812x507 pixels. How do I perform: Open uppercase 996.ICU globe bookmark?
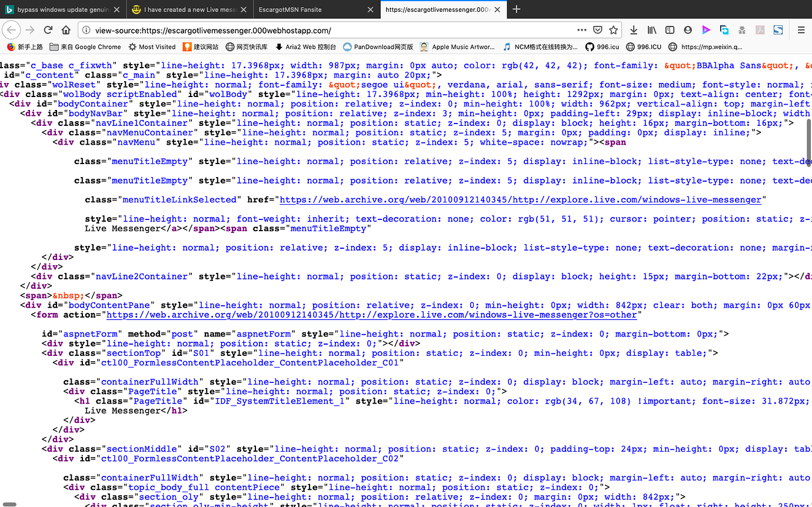(644, 47)
